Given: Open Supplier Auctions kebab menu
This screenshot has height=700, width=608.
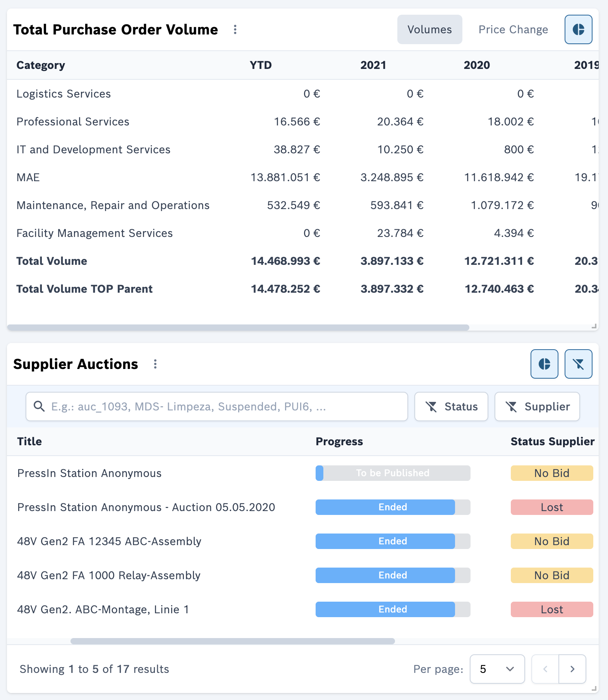Looking at the screenshot, I should [x=155, y=364].
